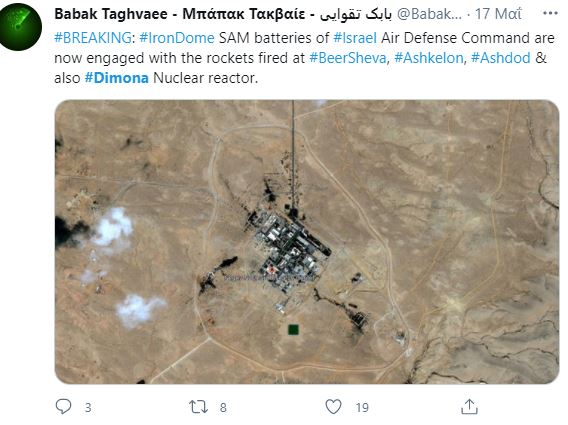Open the #BeerSheva hashtag link
This screenshot has height=425, width=568.
point(348,58)
